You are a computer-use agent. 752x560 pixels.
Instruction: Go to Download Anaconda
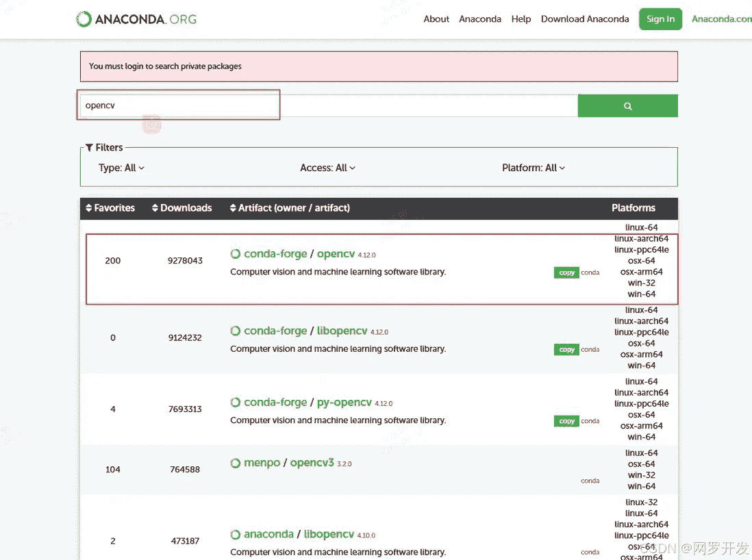pos(585,19)
